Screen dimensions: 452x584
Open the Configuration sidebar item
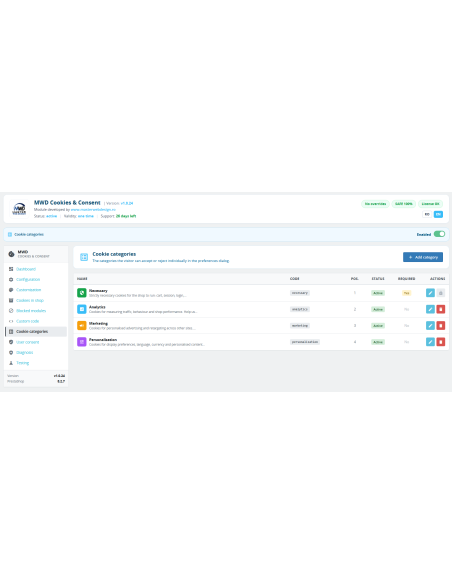coord(28,279)
